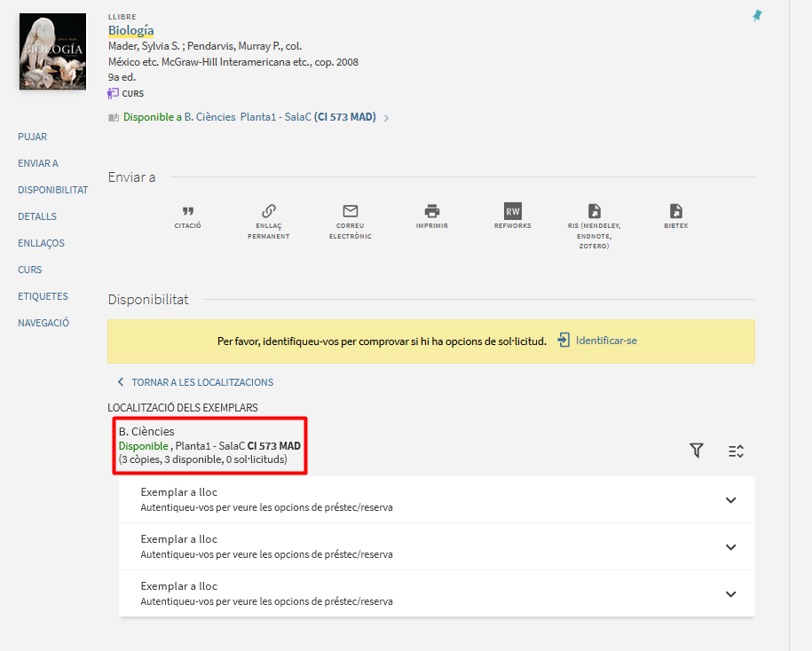Export to RefWorks icon
Screen dimensions: 812x651
512,211
